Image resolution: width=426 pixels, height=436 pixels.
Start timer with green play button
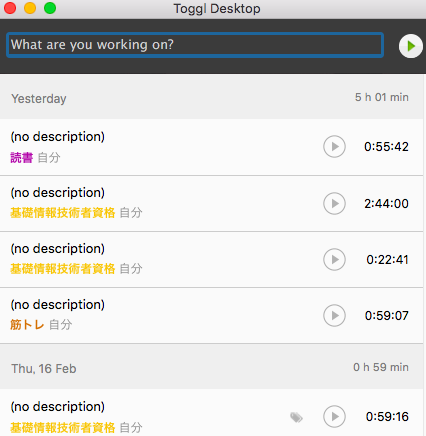click(x=411, y=46)
